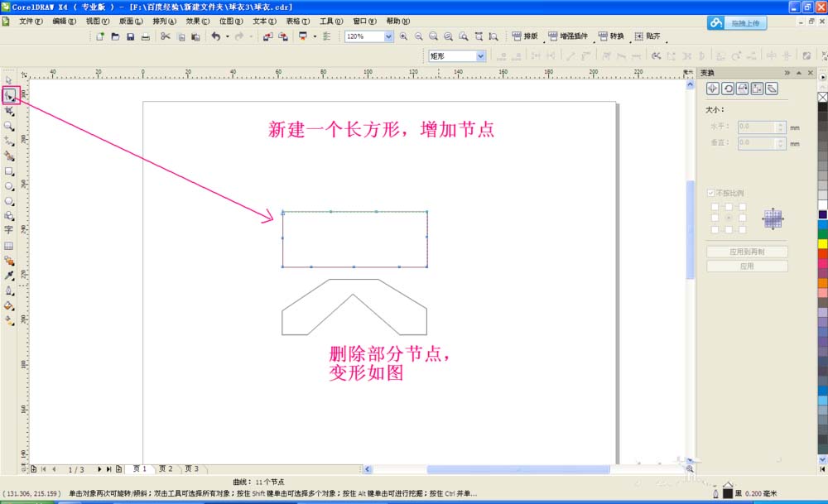Toggle the 不按比例 checkbox in Transform docker
Screen dimensions: 828x504
click(710, 192)
